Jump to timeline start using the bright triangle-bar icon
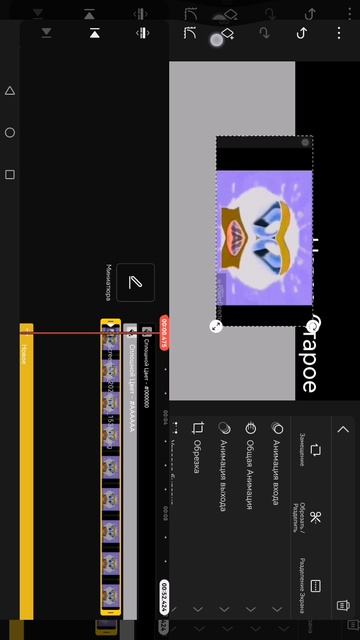This screenshot has width=360, height=640. pos(95,33)
